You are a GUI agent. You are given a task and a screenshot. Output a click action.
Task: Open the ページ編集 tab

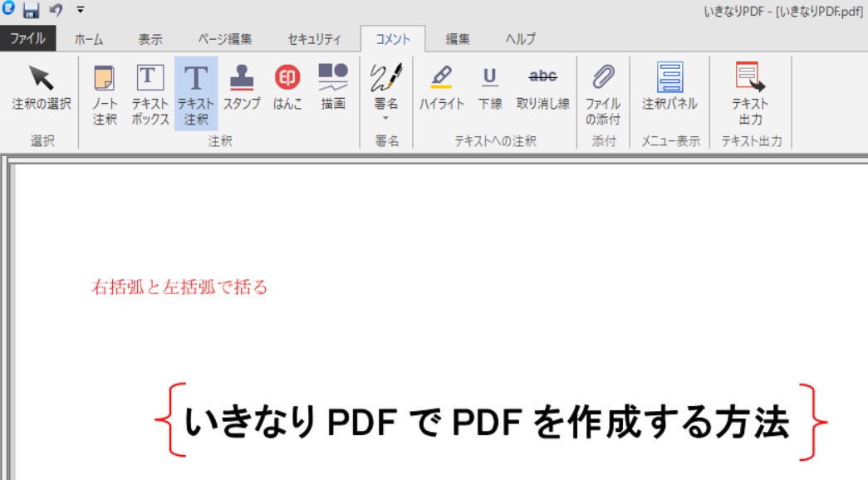[225, 39]
